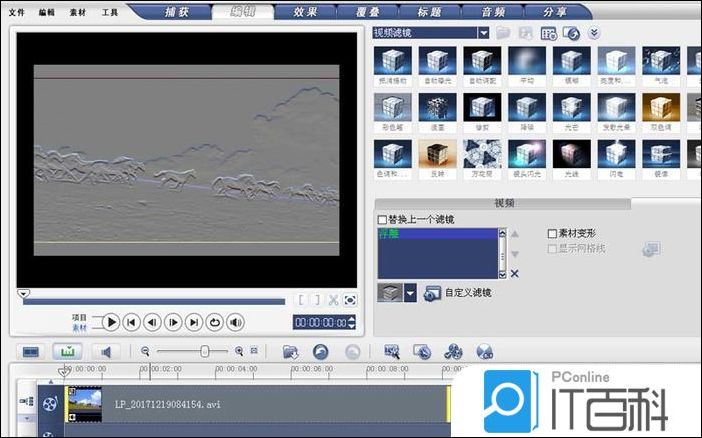
Task: Expand the filter preset dropdown arrow
Action: click(411, 293)
